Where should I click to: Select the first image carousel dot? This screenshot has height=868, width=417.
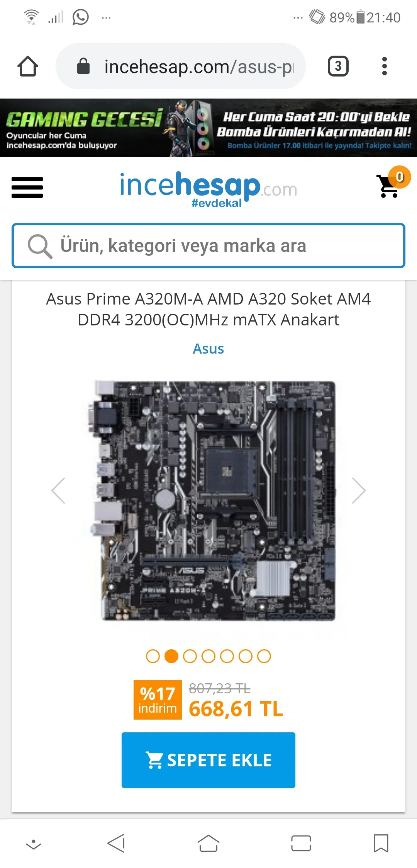tap(153, 656)
